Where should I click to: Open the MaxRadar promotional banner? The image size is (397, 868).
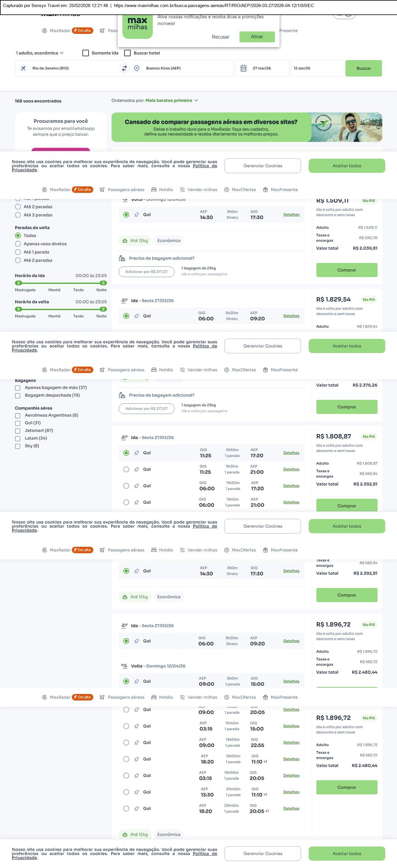pos(247,127)
